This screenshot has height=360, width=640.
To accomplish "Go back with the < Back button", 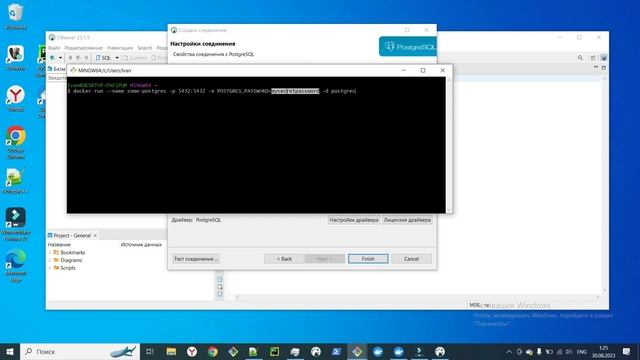I will pyautogui.click(x=284, y=259).
